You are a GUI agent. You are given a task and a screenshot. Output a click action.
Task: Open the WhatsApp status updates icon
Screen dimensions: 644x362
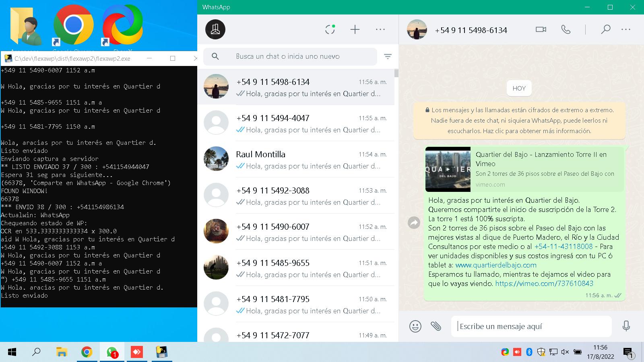point(330,29)
